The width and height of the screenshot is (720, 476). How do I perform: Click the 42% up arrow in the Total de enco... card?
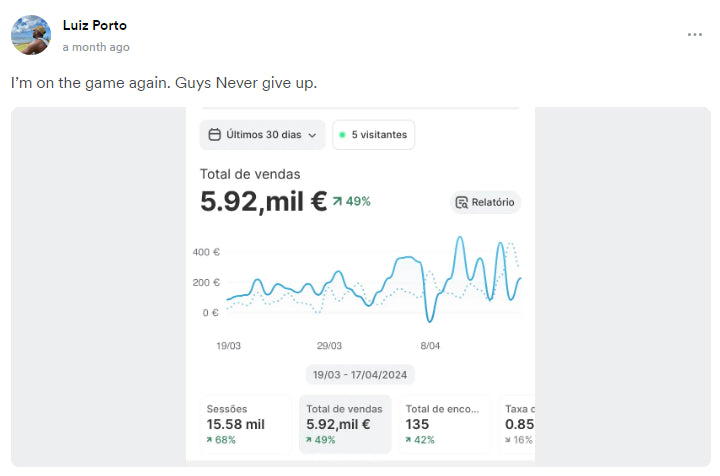(410, 440)
